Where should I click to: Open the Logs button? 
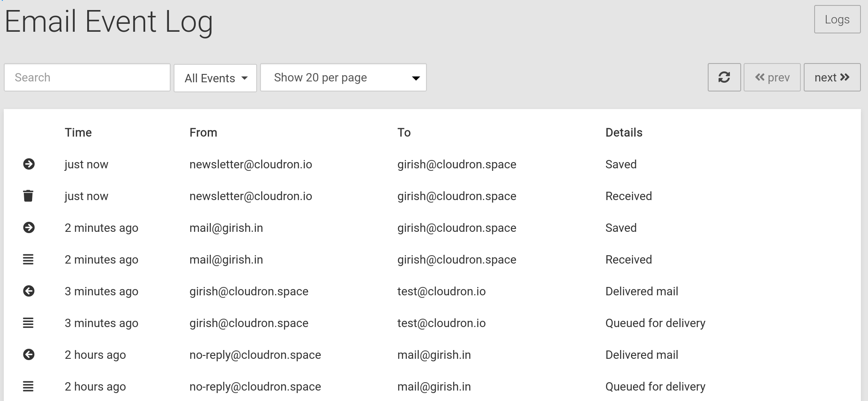[837, 19]
